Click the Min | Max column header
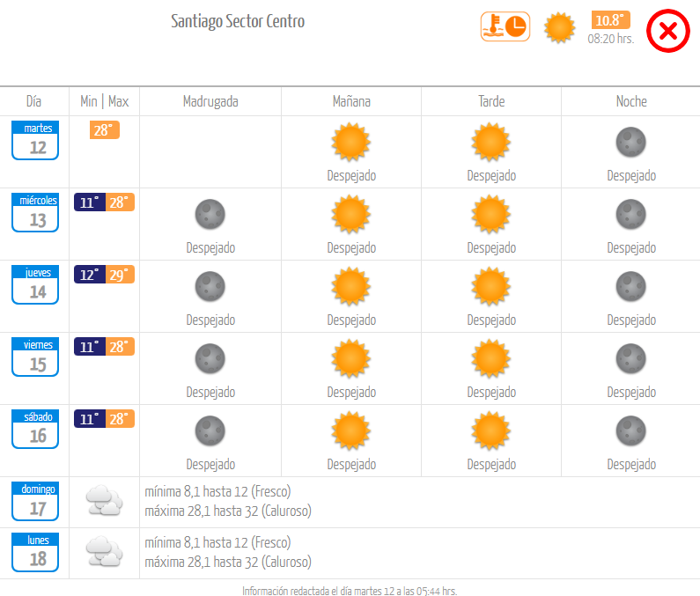 105,101
